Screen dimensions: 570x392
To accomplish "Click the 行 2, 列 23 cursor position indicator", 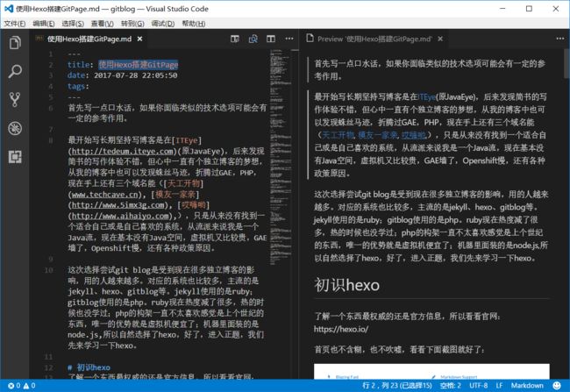I will click(x=397, y=386).
